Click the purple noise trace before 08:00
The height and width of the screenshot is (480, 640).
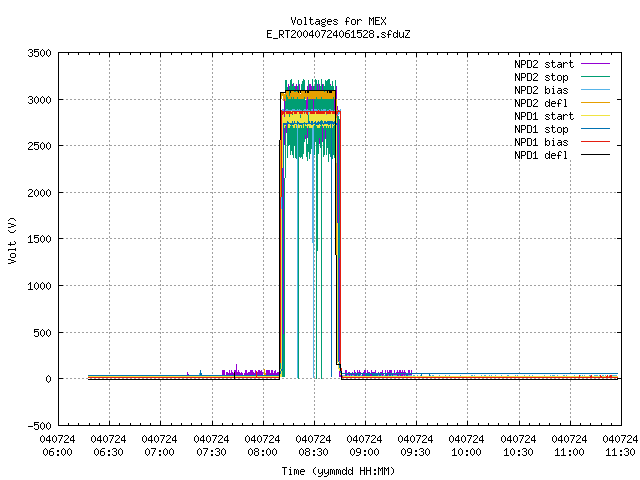[250, 373]
